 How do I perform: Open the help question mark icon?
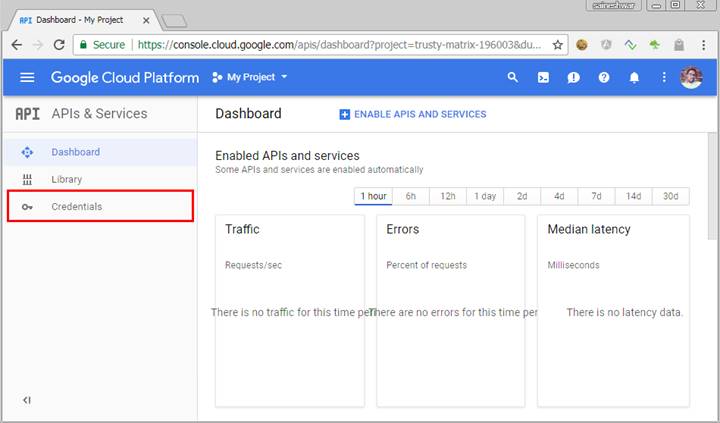(604, 78)
